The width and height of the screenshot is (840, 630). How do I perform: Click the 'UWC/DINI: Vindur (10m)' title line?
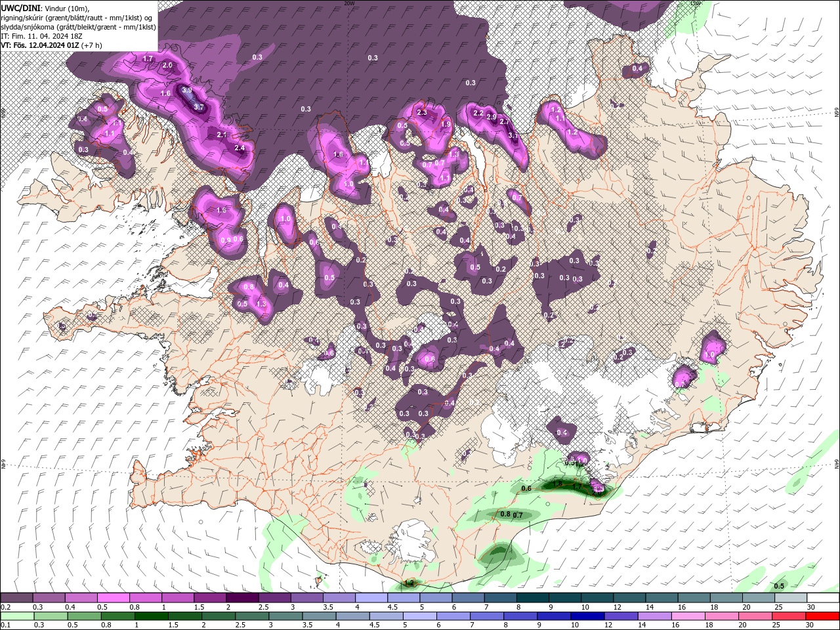tap(45, 7)
